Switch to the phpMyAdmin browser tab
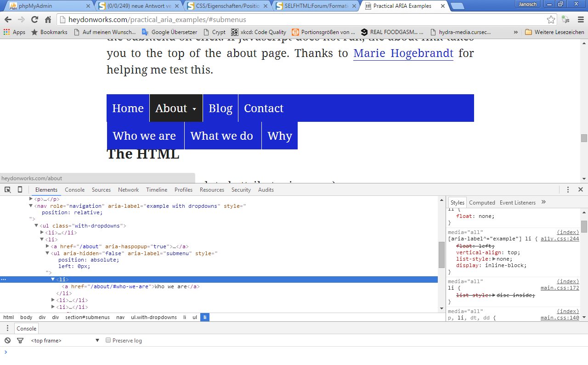 pos(49,6)
